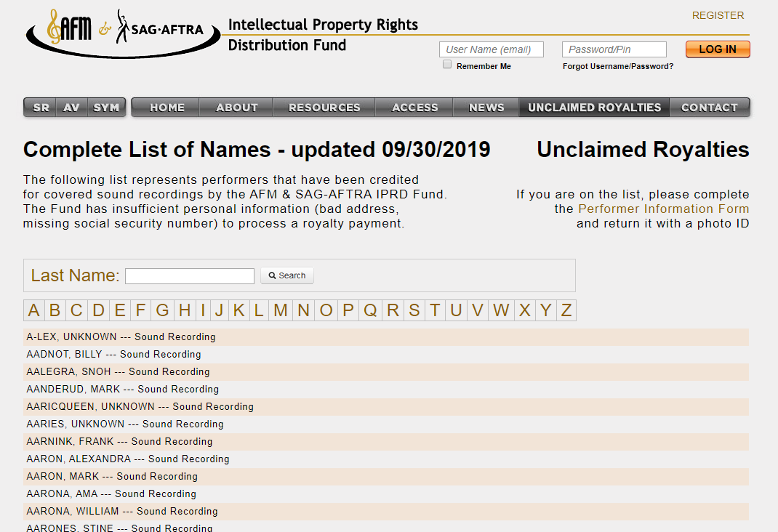Enable the Remember Me checkbox
The width and height of the screenshot is (778, 532).
click(x=447, y=64)
